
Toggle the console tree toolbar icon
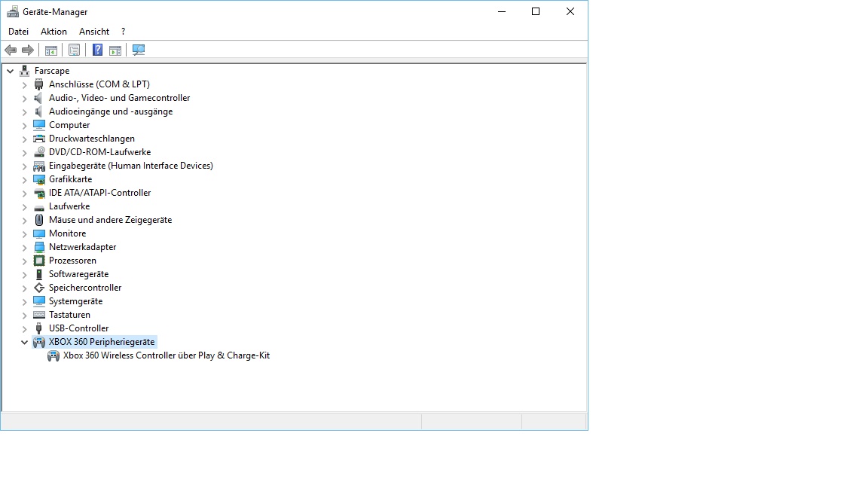(x=51, y=50)
